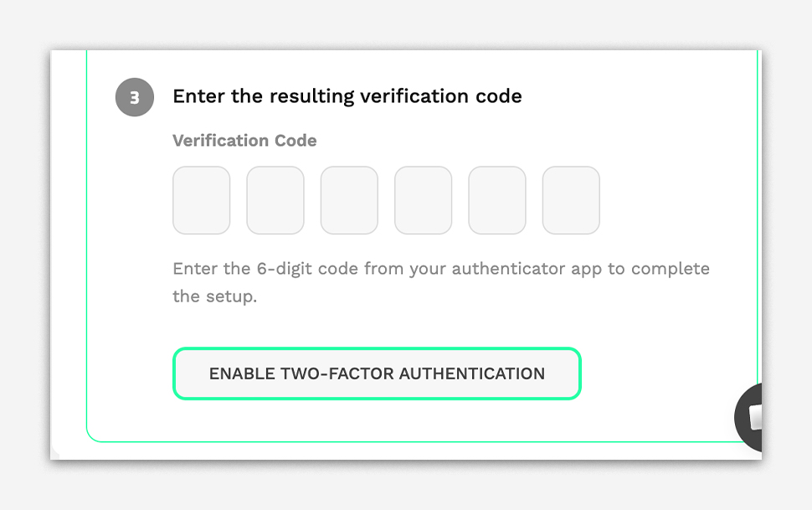Click 'verification code' in the step heading
Image resolution: width=812 pixels, height=510 pixels.
click(x=440, y=96)
